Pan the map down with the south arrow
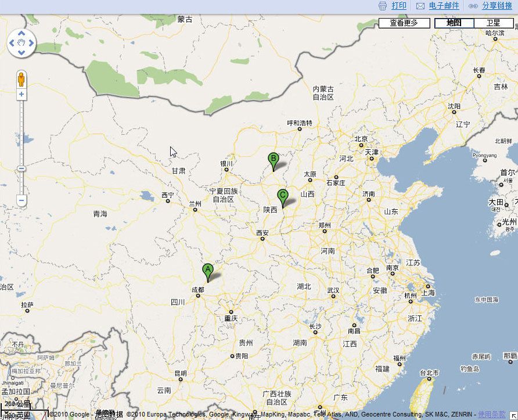 coord(21,53)
